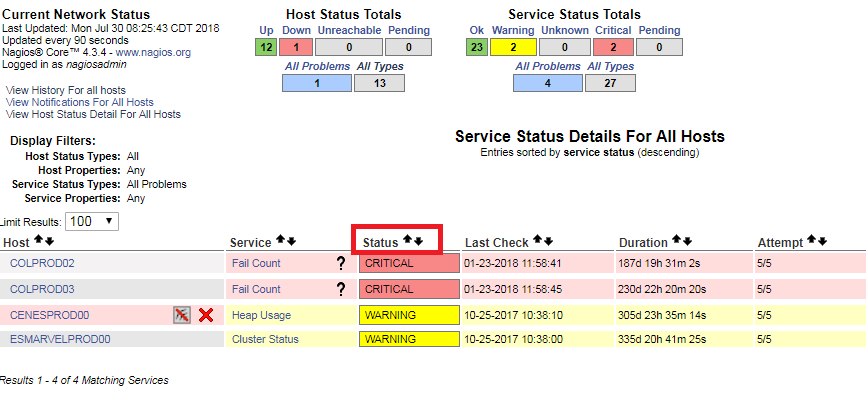Click question mark icon on COLPROD02 row

(341, 264)
